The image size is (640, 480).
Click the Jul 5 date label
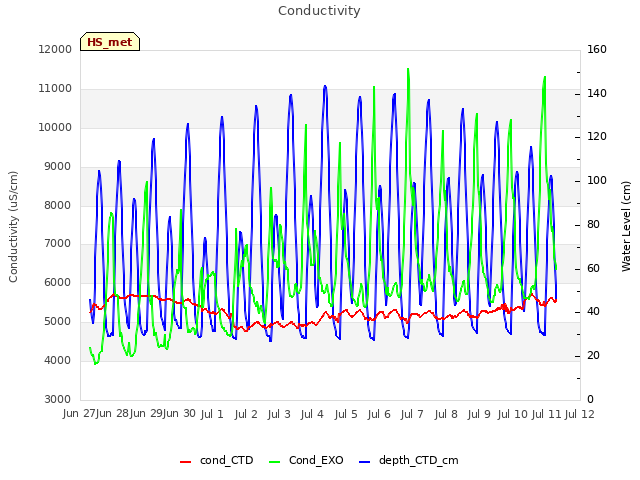(x=346, y=414)
